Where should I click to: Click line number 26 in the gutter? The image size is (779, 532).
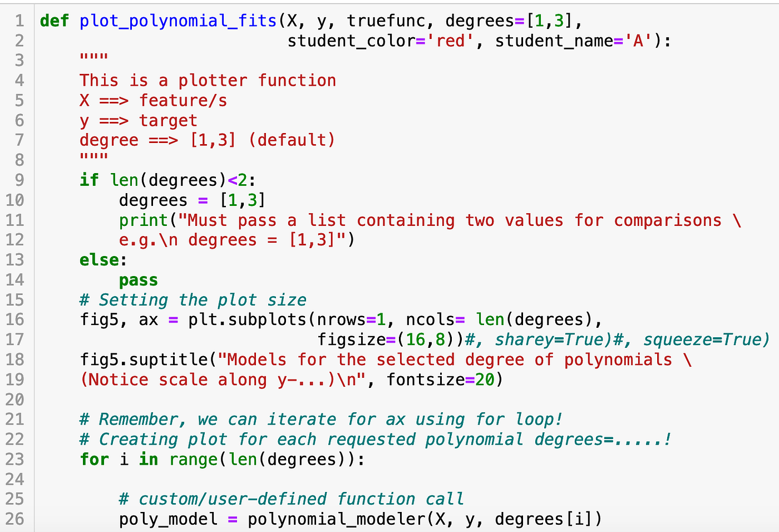(15, 519)
